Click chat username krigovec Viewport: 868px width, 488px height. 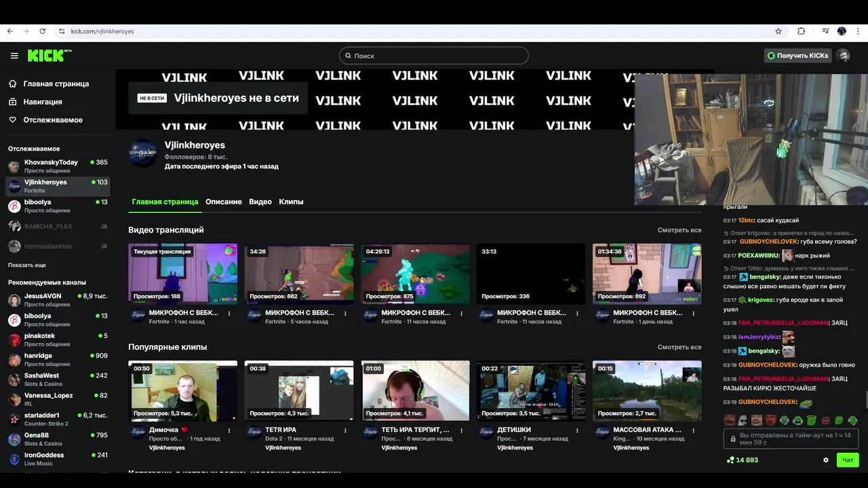pyautogui.click(x=760, y=300)
